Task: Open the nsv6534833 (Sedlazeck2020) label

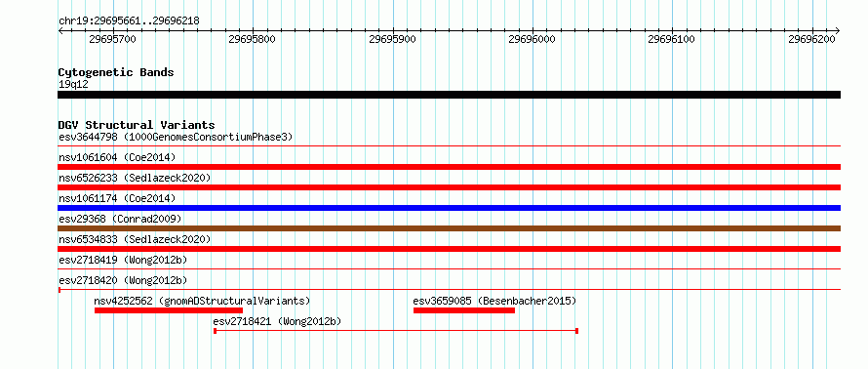Action: (135, 239)
